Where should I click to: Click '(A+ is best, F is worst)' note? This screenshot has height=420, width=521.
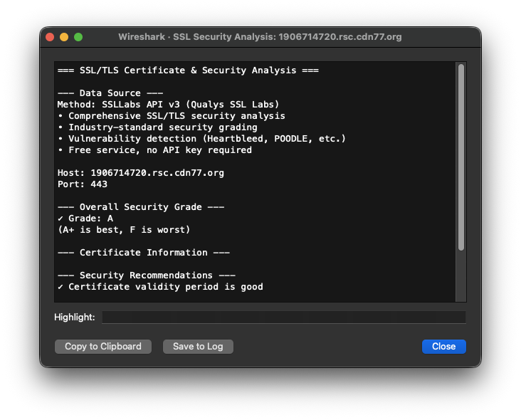pos(124,230)
